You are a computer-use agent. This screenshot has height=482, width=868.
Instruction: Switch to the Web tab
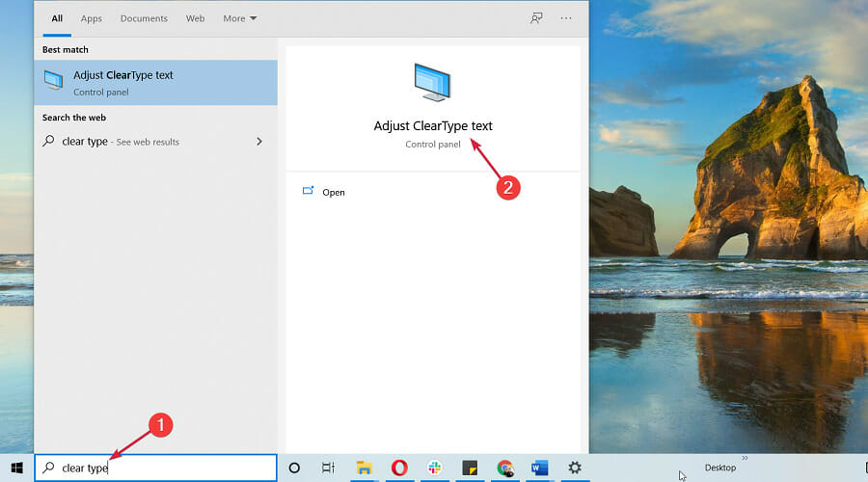196,18
